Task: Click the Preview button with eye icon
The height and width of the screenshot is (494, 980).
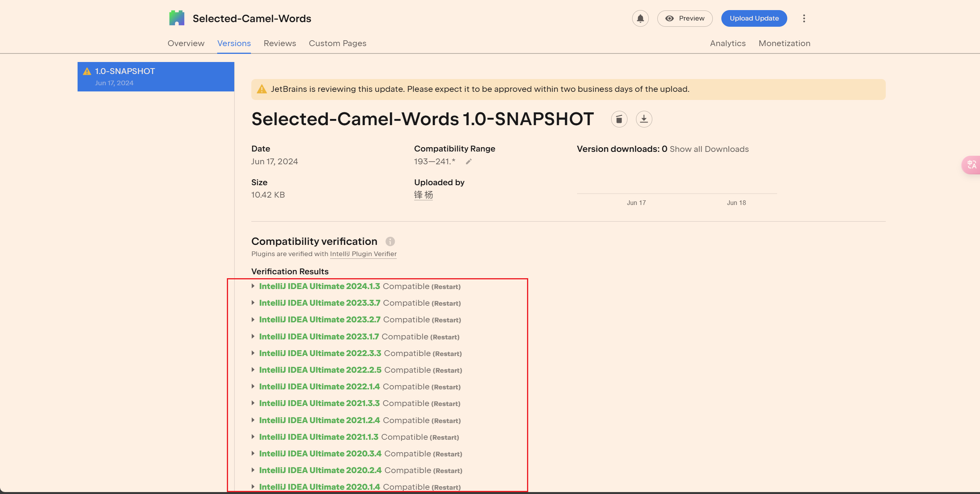Action: pos(685,18)
